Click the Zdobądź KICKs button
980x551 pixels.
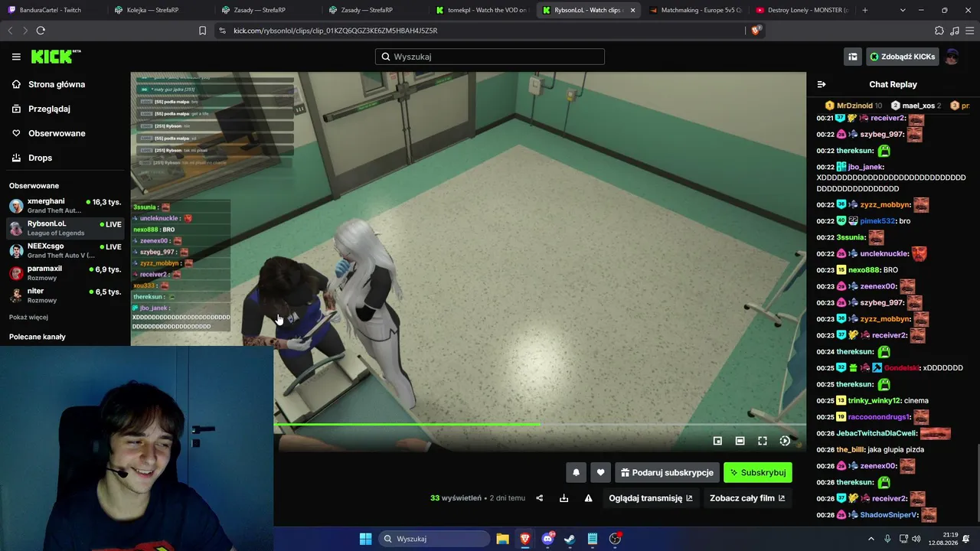902,57
